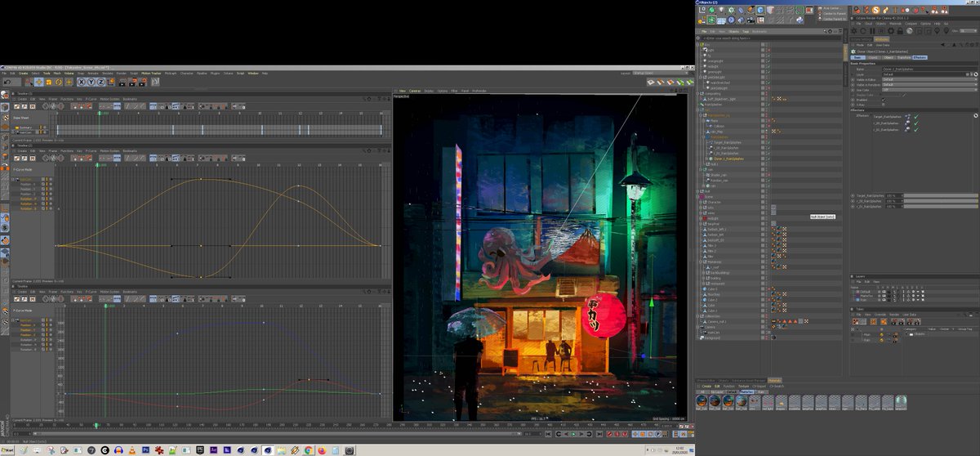
Task: Open the Create menu in main menu bar
Action: 24,74
